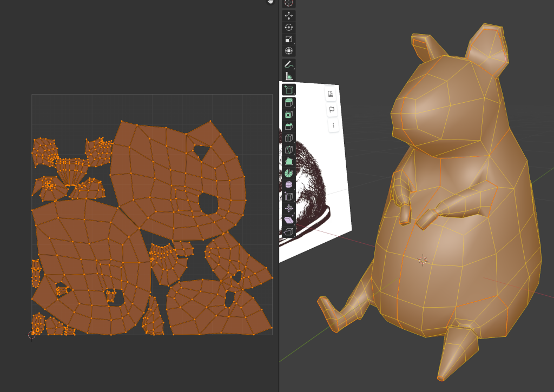This screenshot has height=392, width=554.
Task: Select the Scale tool
Action: [x=289, y=39]
